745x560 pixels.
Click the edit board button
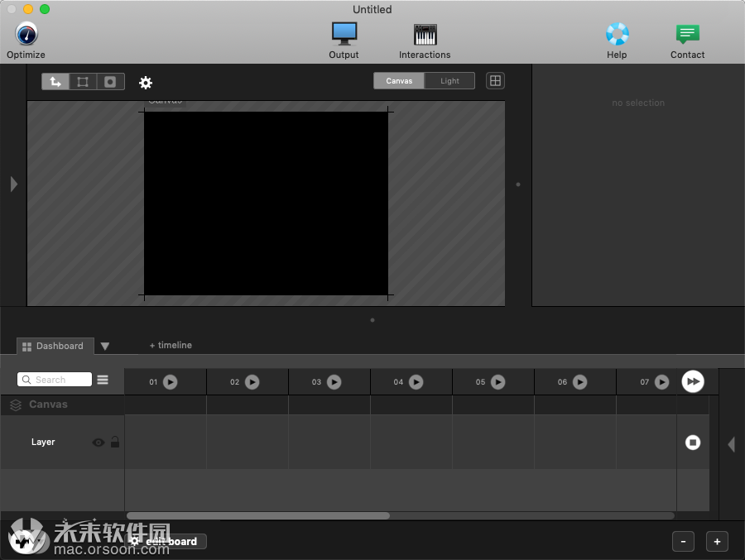(x=166, y=542)
